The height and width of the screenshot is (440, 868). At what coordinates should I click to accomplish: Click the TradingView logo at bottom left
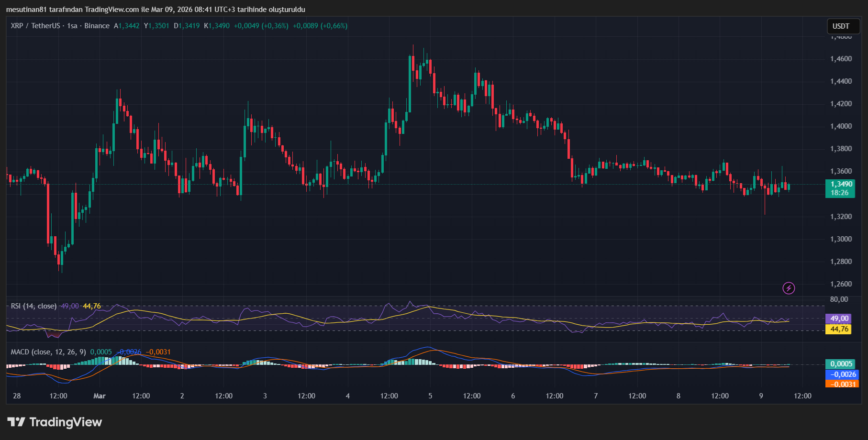coord(54,422)
